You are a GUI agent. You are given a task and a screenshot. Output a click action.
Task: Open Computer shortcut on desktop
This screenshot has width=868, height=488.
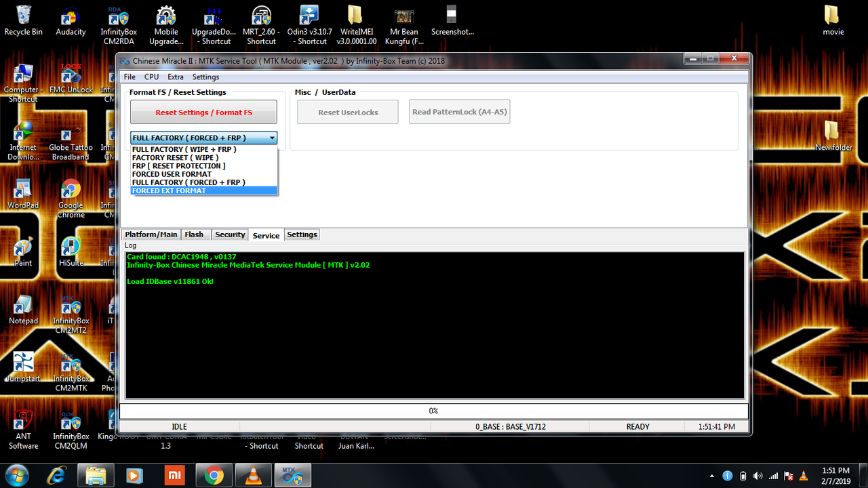tap(23, 83)
